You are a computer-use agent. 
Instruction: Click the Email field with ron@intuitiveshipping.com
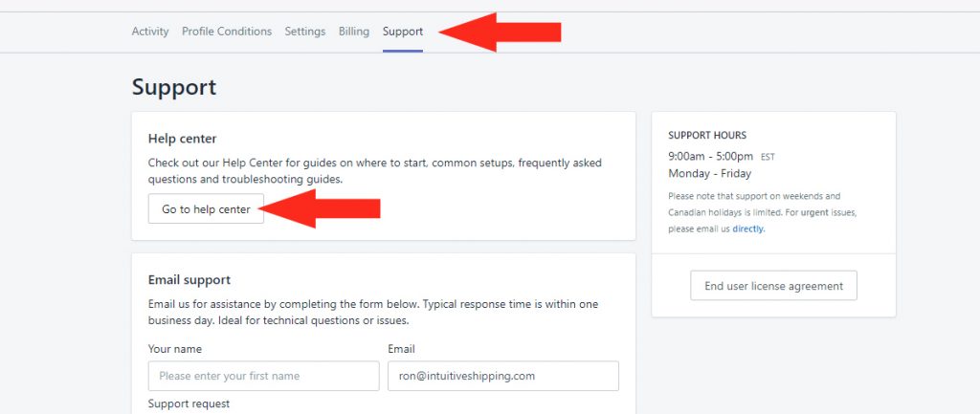tap(503, 376)
